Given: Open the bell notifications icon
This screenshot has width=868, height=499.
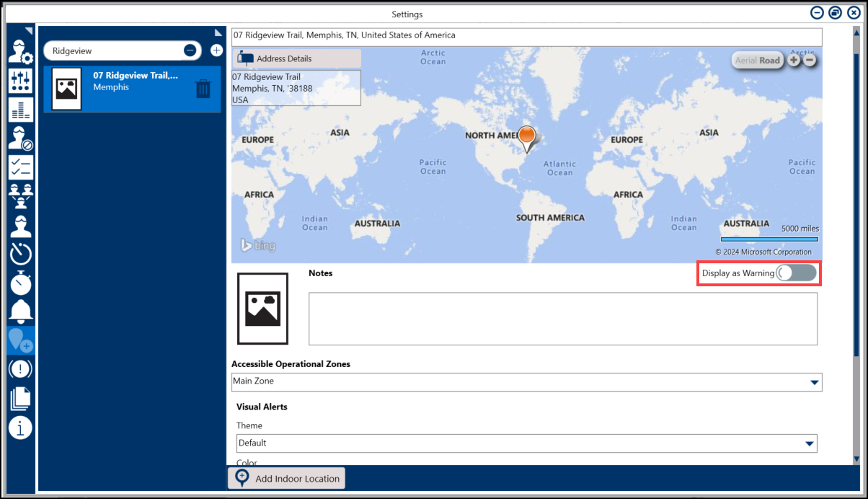Looking at the screenshot, I should coord(20,311).
